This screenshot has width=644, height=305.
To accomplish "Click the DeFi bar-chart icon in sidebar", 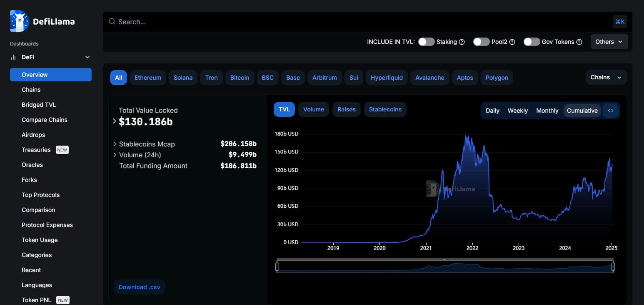I will pyautogui.click(x=13, y=57).
